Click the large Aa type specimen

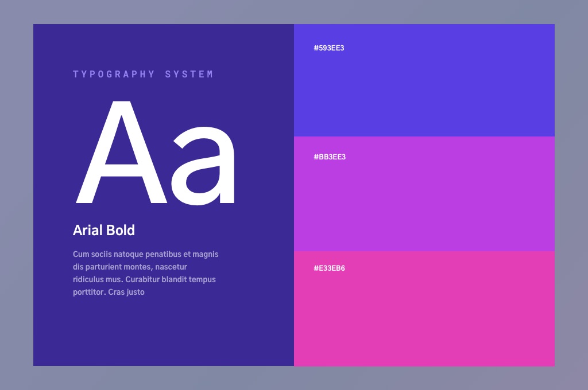pyautogui.click(x=155, y=153)
